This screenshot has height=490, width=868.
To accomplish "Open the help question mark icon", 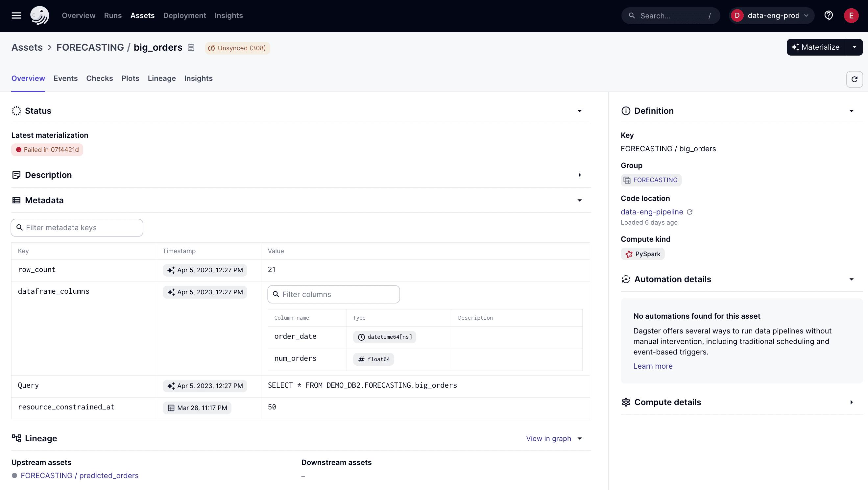I will click(829, 15).
